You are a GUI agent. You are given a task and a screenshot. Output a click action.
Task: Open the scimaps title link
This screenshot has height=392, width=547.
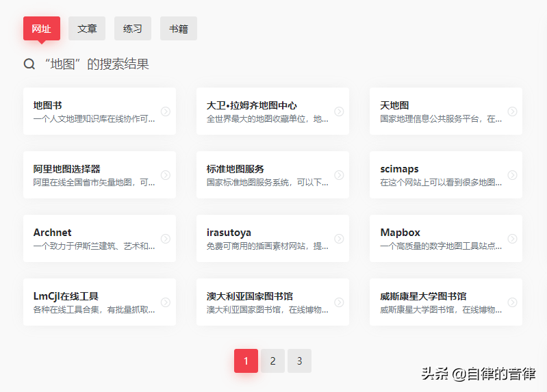pyautogui.click(x=399, y=169)
